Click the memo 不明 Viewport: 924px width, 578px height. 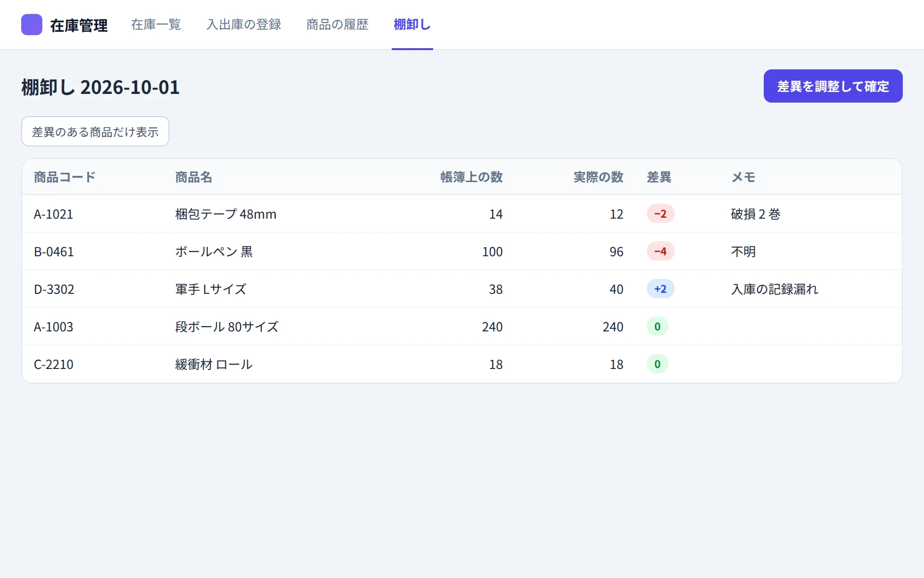point(743,251)
